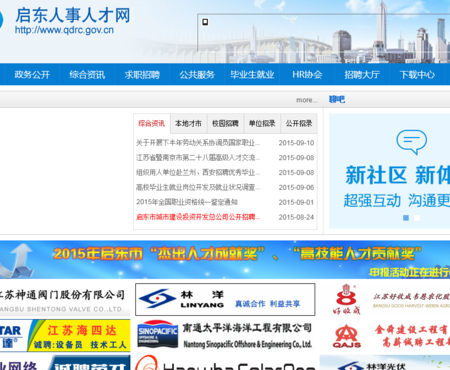Switch to the 校园招聘 tab
The width and height of the screenshot is (450, 370).
225,124
